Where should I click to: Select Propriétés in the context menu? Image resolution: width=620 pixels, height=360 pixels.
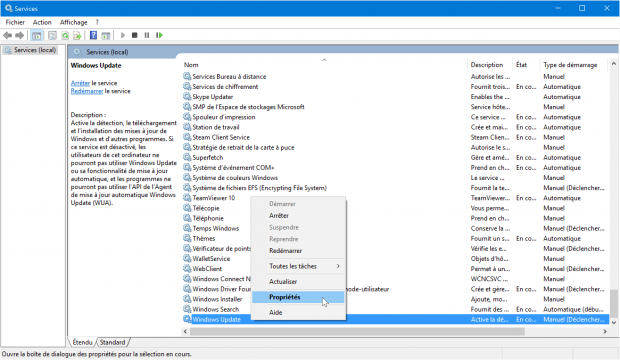click(x=299, y=297)
